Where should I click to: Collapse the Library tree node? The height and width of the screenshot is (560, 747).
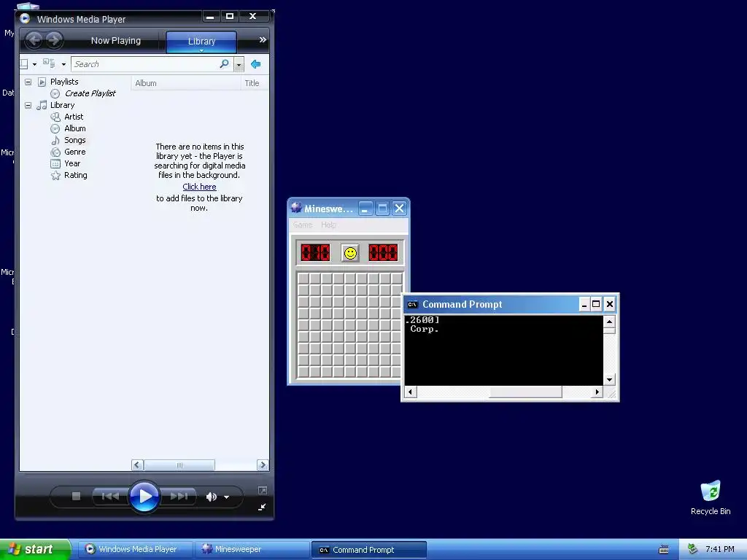28,105
